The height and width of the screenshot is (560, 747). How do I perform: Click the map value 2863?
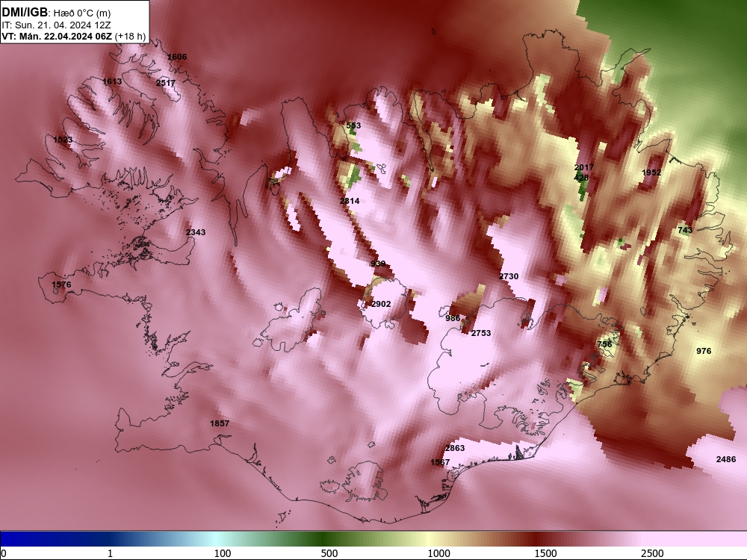click(x=455, y=448)
